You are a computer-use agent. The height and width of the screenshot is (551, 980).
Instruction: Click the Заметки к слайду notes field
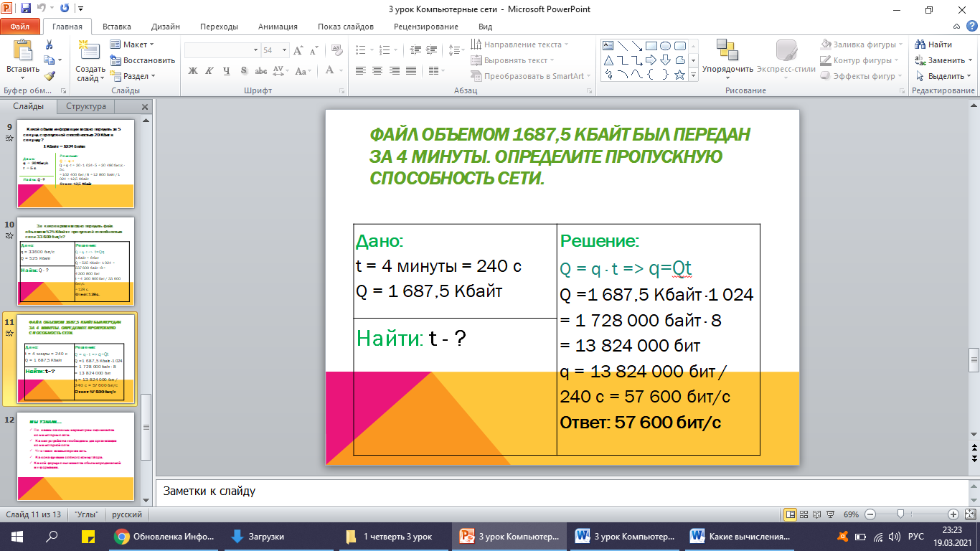click(561, 491)
